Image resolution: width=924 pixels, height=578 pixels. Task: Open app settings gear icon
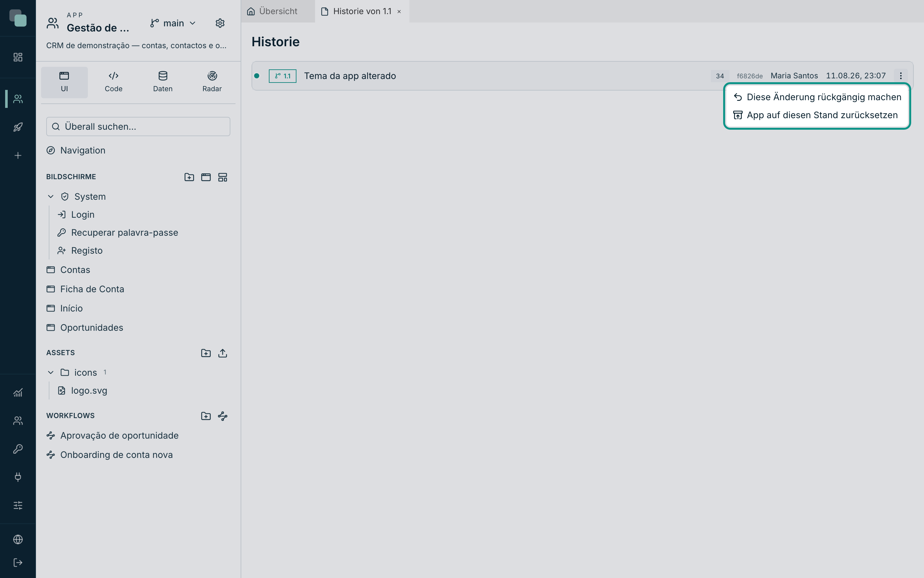click(220, 23)
